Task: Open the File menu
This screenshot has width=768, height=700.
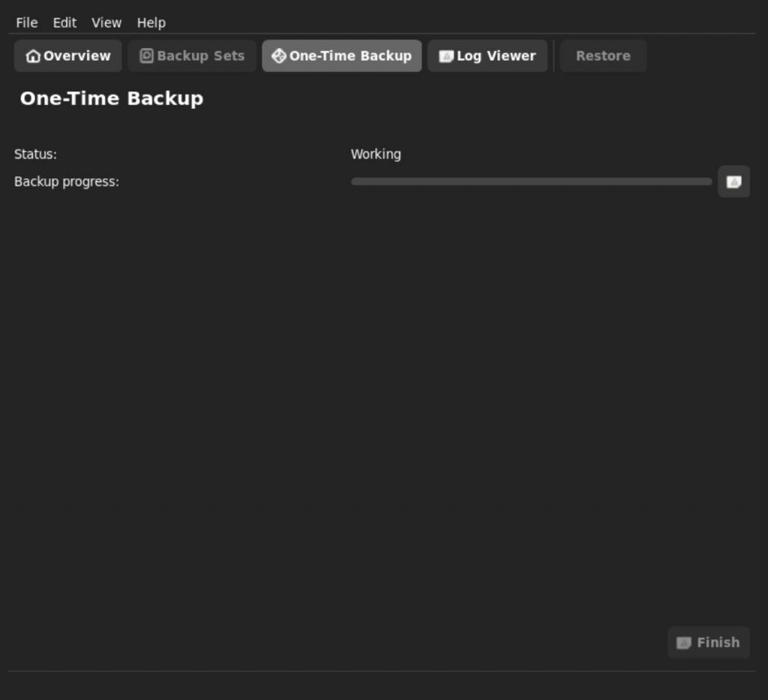Action: pos(26,22)
